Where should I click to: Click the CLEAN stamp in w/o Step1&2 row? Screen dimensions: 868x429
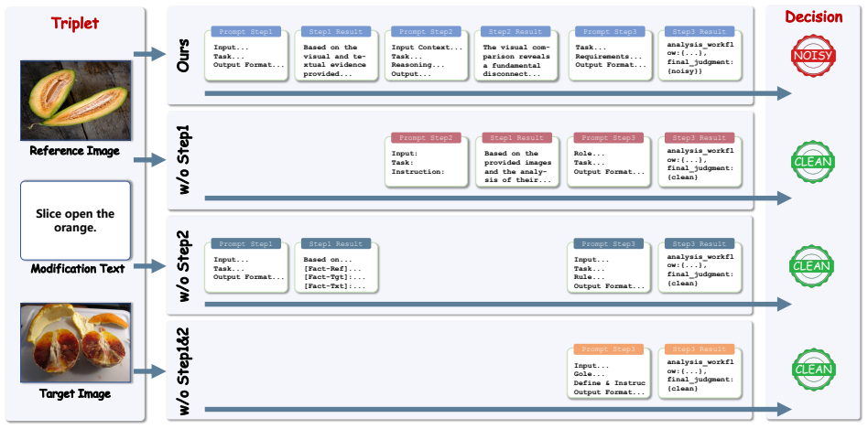pos(813,370)
